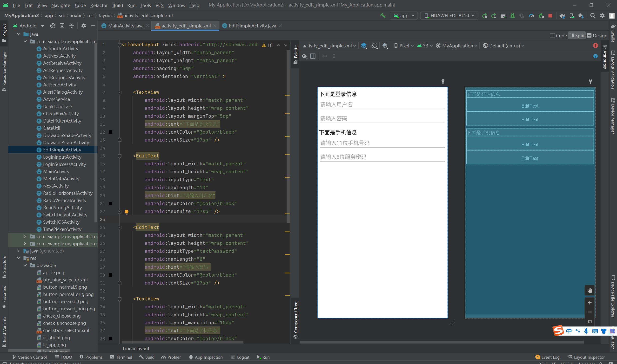Click the layout error indicator icon
Viewport: 617px width, 364px height.
pos(595,46)
